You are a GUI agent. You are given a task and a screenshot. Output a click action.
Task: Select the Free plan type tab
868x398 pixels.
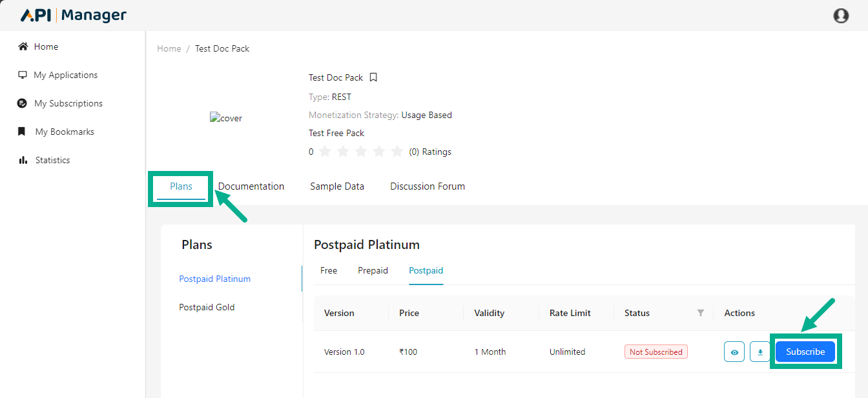point(329,270)
